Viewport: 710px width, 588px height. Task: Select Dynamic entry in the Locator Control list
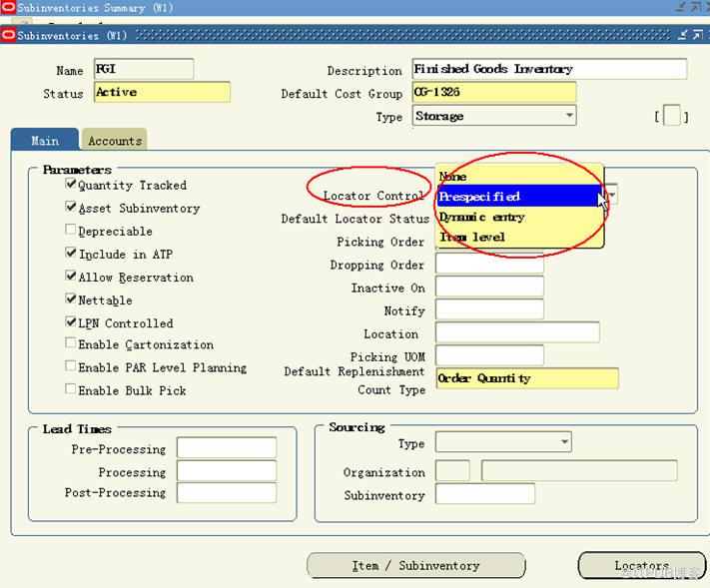point(519,217)
